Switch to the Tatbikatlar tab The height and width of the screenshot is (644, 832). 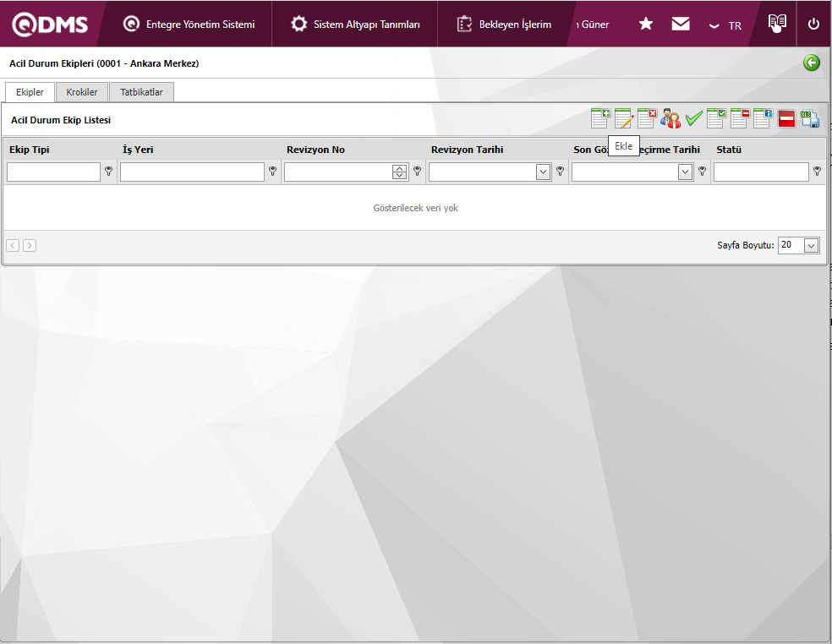(x=141, y=92)
